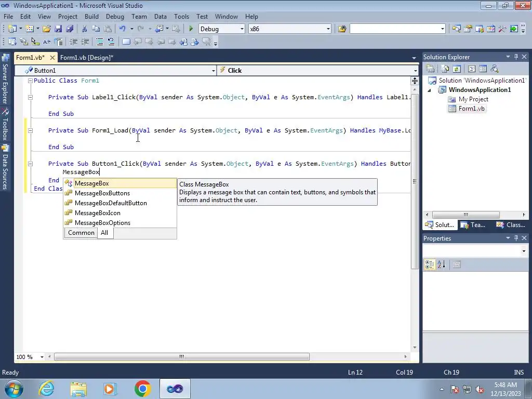Switch to Class View tab
The image size is (532, 399).
pos(511,225)
